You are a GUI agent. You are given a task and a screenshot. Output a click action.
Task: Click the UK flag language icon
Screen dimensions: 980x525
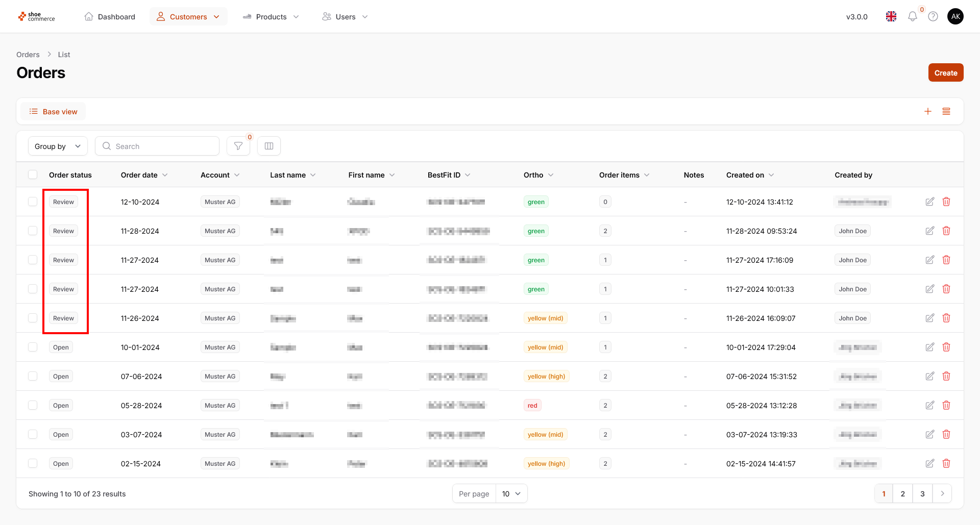[891, 17]
